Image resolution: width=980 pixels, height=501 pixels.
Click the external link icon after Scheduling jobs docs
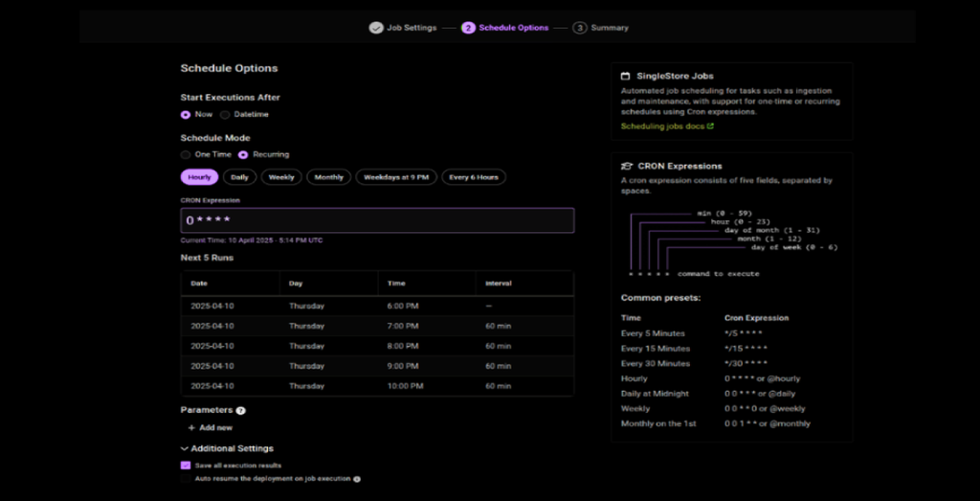pyautogui.click(x=710, y=125)
